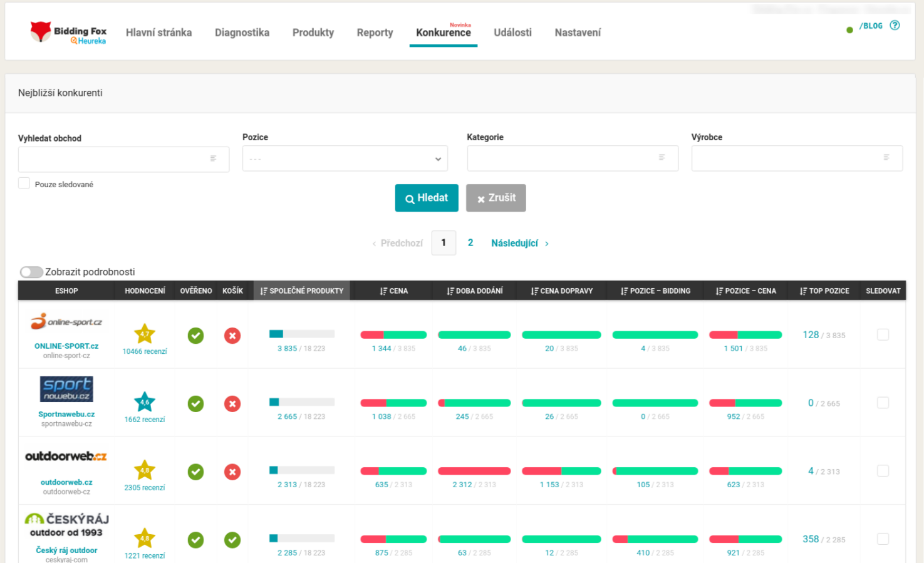The image size is (924, 563).
Task: Open the Reporty tab
Action: 375,33
